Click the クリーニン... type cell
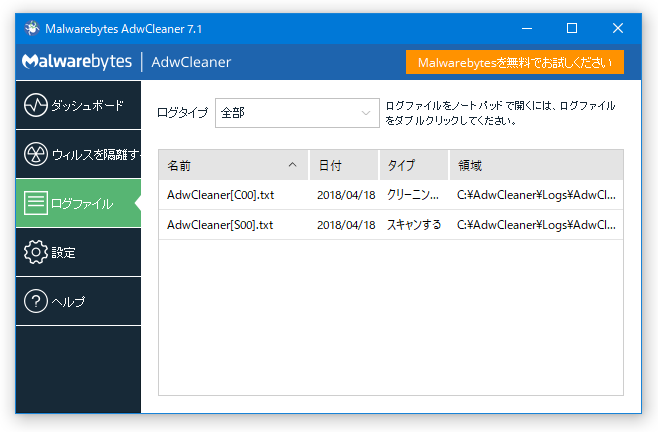 pos(413,195)
